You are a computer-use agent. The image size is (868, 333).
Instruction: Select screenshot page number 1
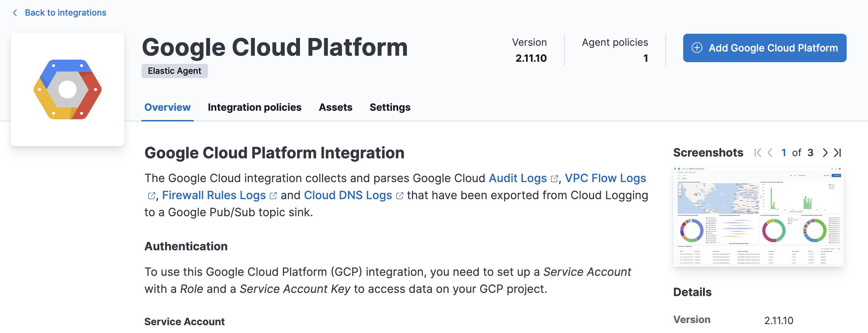click(784, 153)
